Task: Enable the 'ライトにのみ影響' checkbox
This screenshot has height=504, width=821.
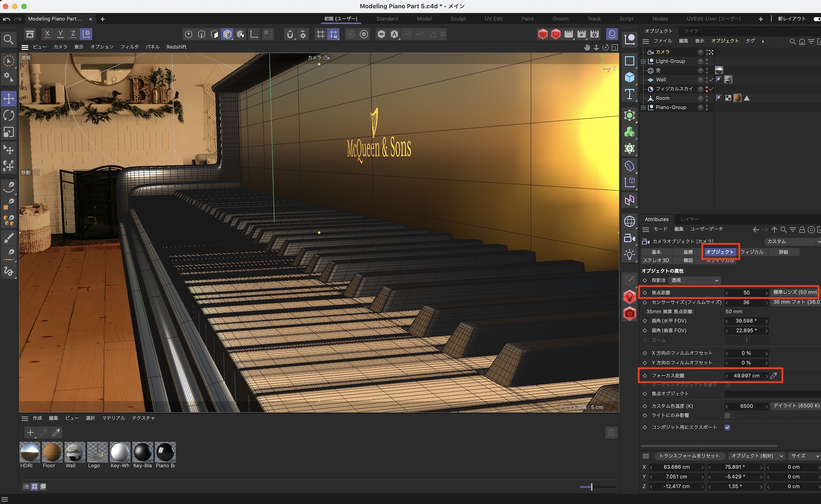Action: click(x=727, y=415)
